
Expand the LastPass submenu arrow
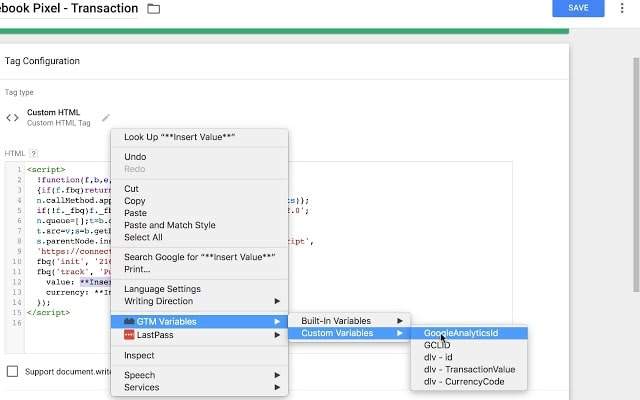click(277, 335)
